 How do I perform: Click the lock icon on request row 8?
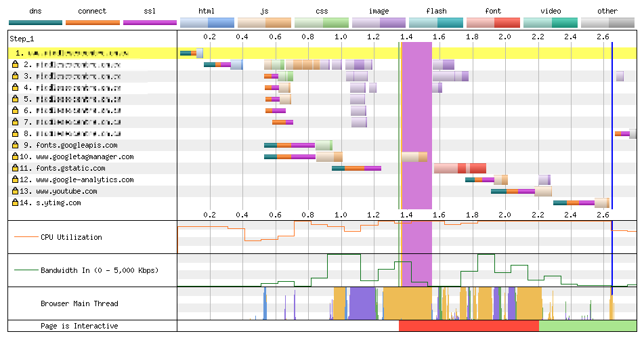pos(15,133)
